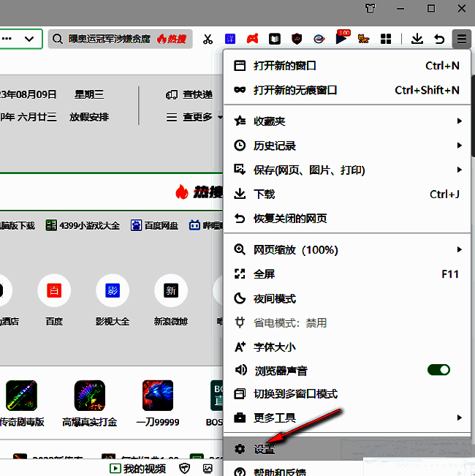The width and height of the screenshot is (475, 476).
Task: Expand 网页缩放 (100%) submenu arrow
Action: coord(460,249)
